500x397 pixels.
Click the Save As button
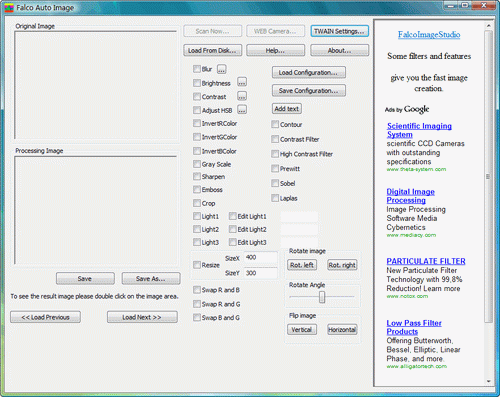(x=151, y=279)
